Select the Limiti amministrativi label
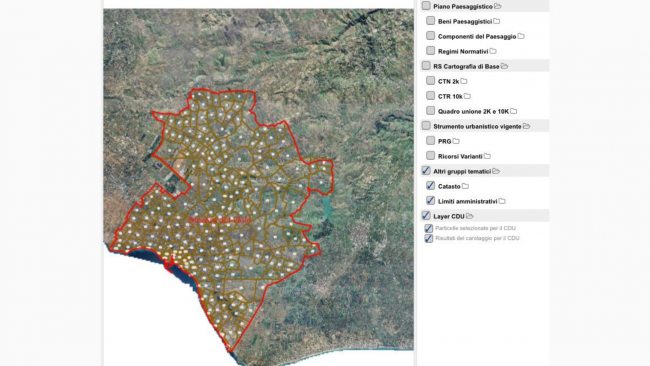Viewport: 650px width, 366px height. [x=468, y=201]
